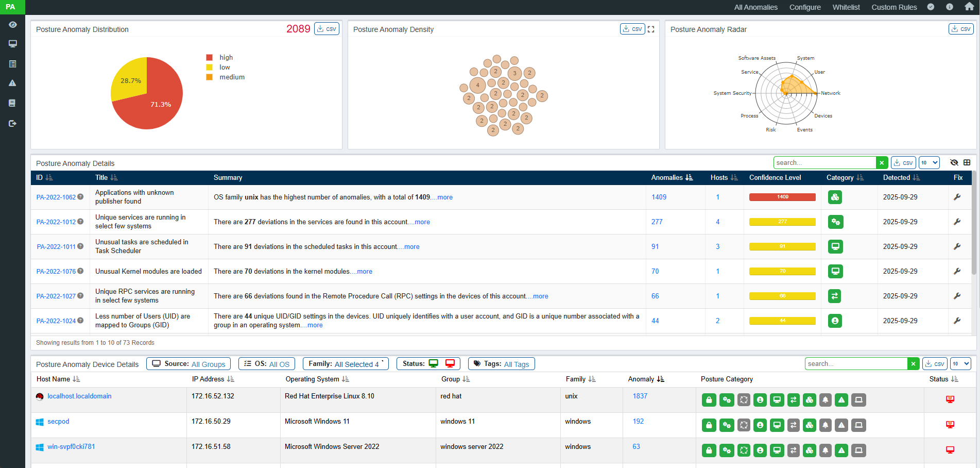Open Custom Rules menu

(894, 7)
